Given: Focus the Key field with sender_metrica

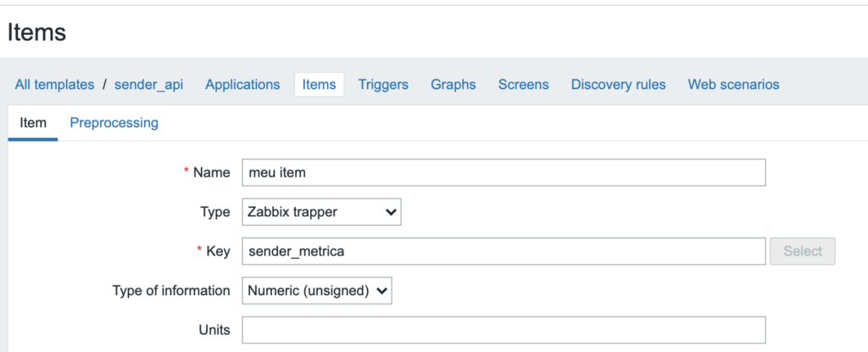Looking at the screenshot, I should [504, 251].
